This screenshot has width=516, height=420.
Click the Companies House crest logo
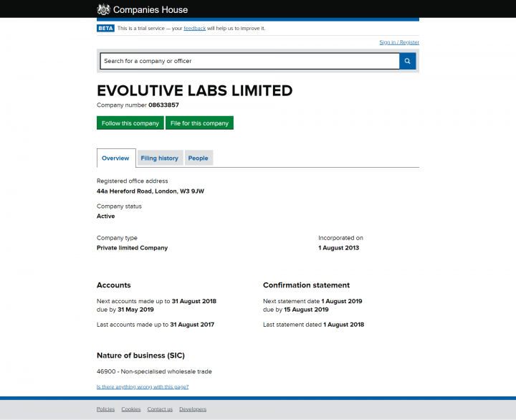point(104,9)
